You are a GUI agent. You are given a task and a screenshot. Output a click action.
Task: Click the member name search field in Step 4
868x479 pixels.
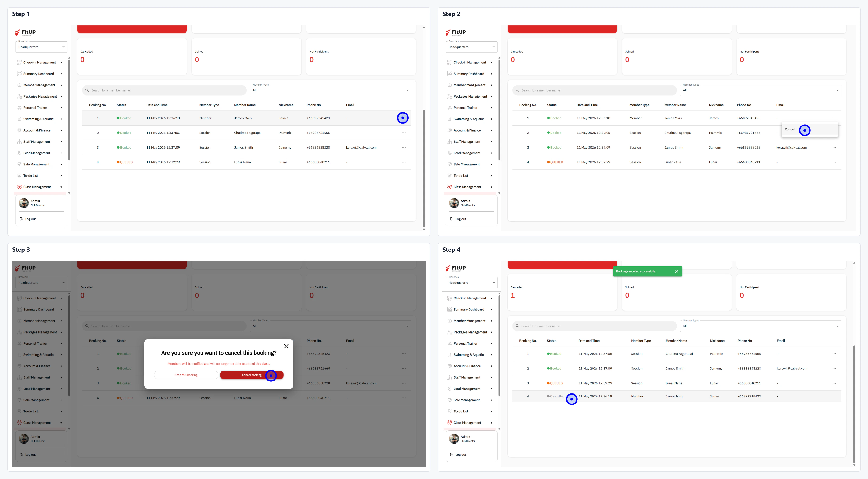(x=594, y=326)
